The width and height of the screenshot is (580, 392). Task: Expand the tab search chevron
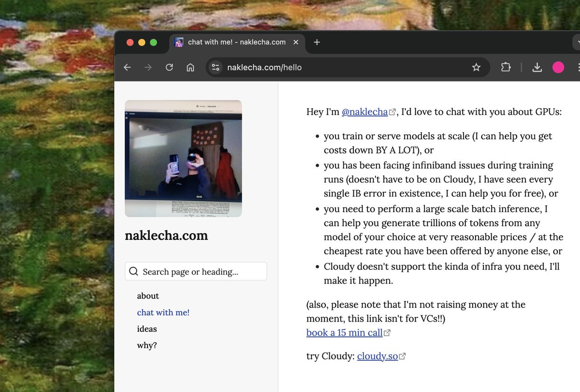[577, 42]
